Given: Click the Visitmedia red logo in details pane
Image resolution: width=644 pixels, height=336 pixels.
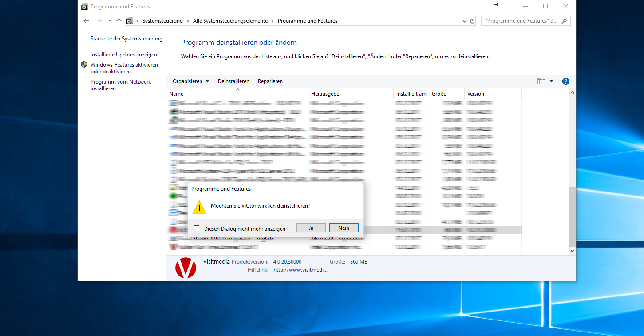Looking at the screenshot, I should tap(186, 268).
